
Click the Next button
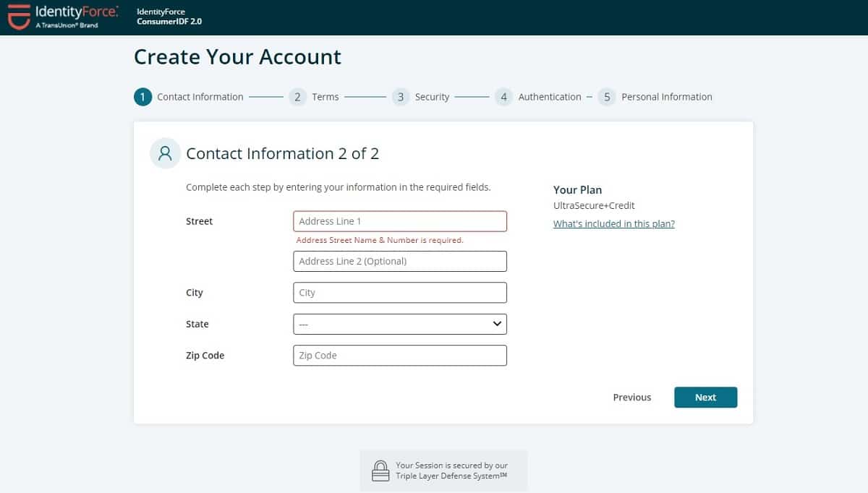705,398
